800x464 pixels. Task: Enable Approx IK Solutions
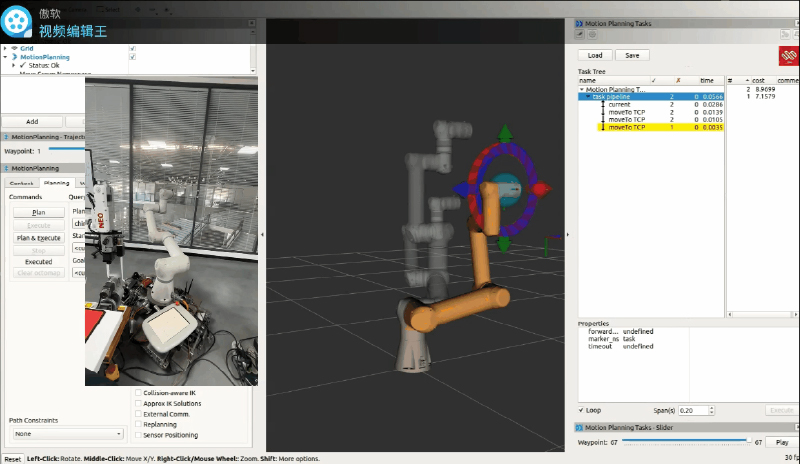pos(138,403)
